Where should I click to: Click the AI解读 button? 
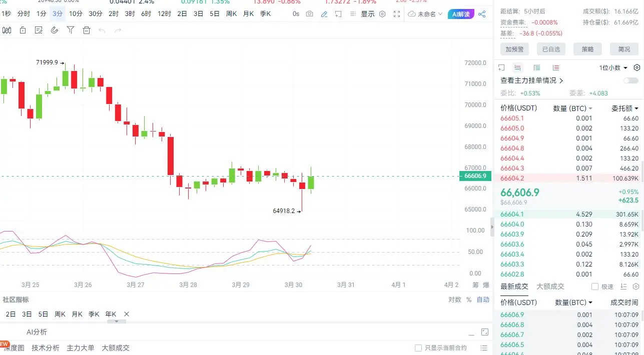coord(461,14)
